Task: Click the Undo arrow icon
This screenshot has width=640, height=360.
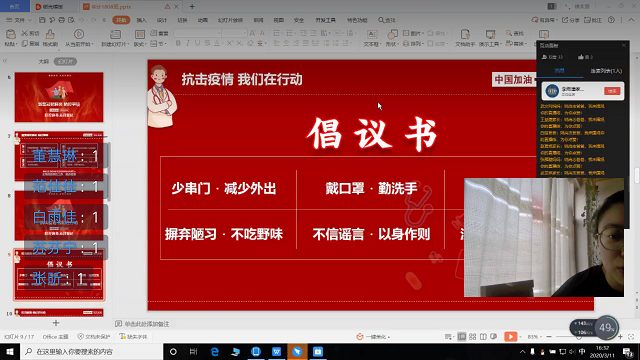Action: (82, 20)
